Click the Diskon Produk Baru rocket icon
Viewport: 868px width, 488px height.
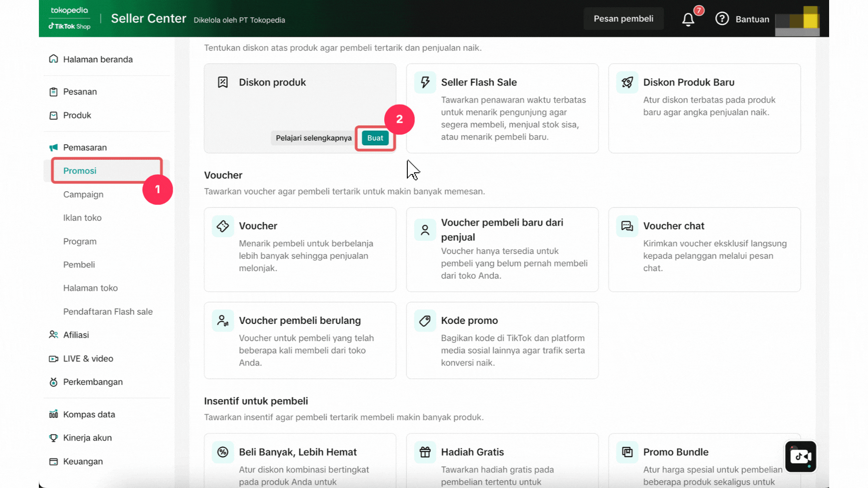[627, 82]
